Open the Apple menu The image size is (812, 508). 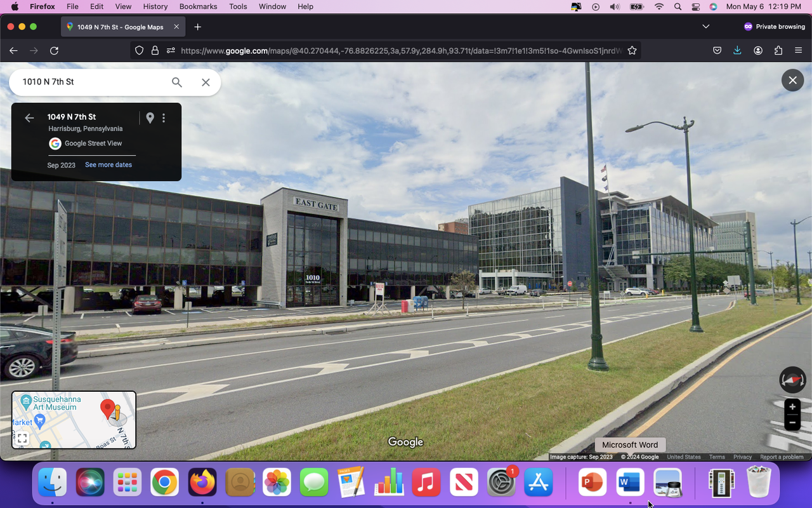pyautogui.click(x=14, y=6)
